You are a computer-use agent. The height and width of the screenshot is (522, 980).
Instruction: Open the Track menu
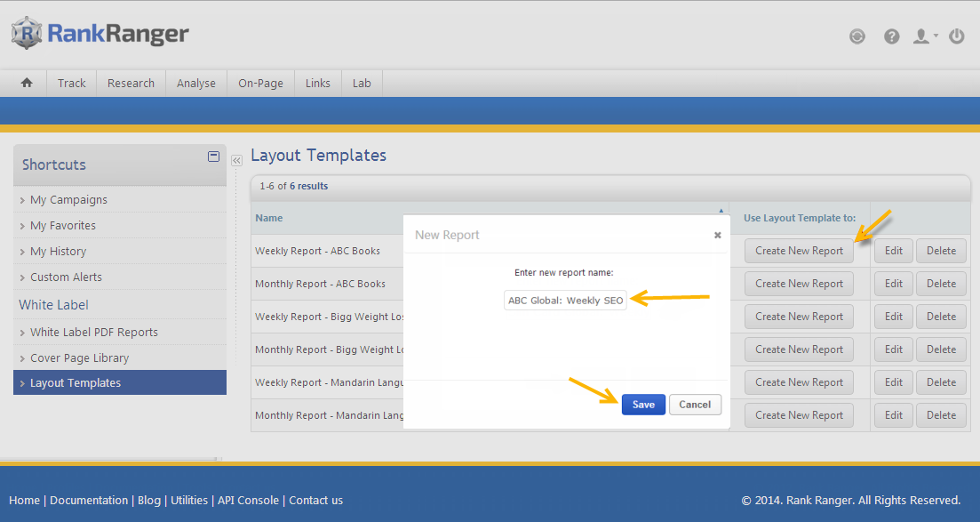tap(71, 84)
